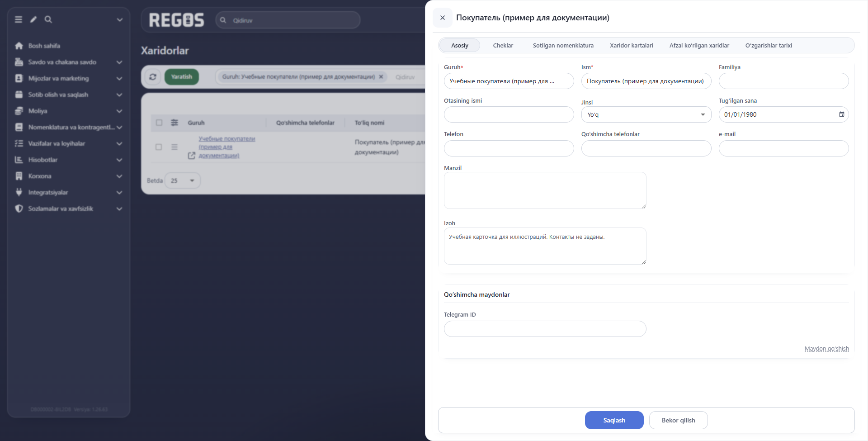The width and height of the screenshot is (868, 441).
Task: Open the Xaridor kartalari tab
Action: coord(631,45)
